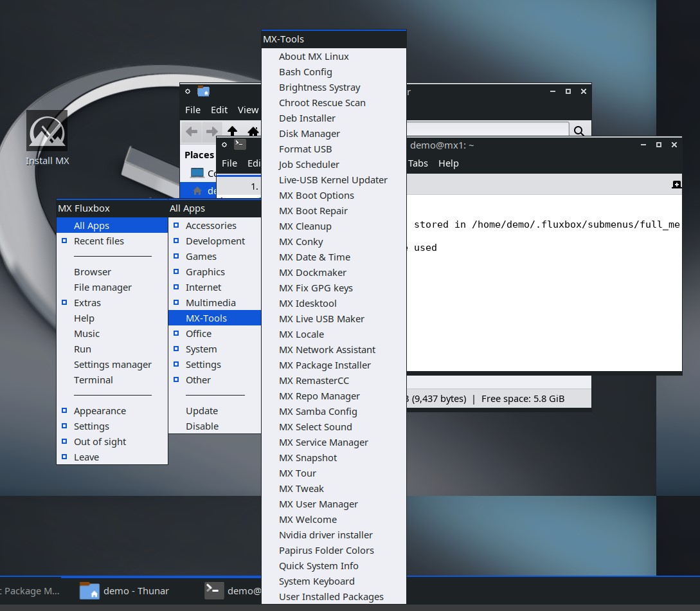Select Terminal in MX Fluxbox menu

(x=112, y=380)
